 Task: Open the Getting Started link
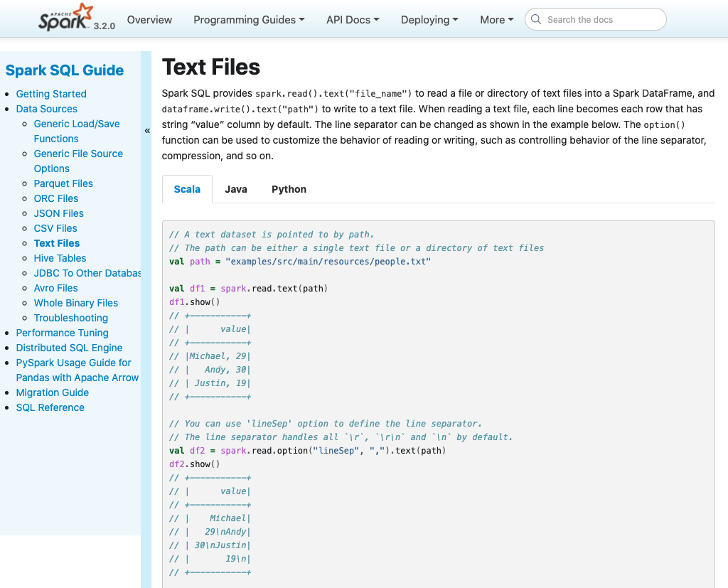[51, 94]
